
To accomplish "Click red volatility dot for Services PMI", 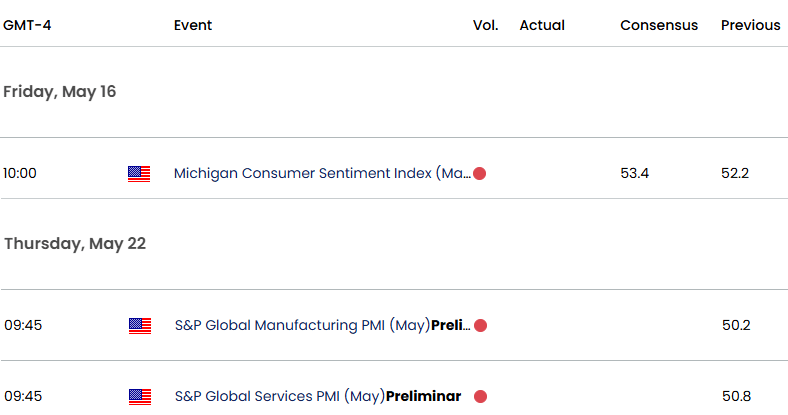I will (x=480, y=396).
